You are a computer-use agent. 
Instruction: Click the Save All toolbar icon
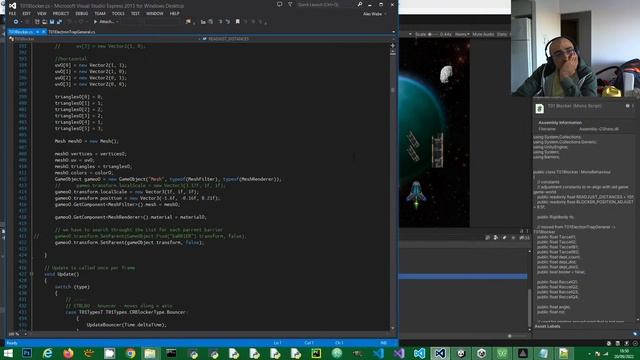[x=59, y=22]
